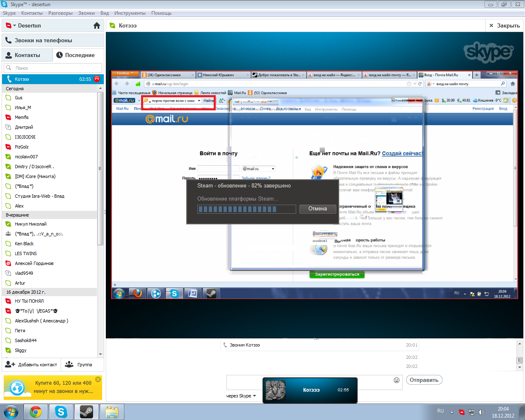
Task: Open the Windows Start menu
Action: pos(11,412)
